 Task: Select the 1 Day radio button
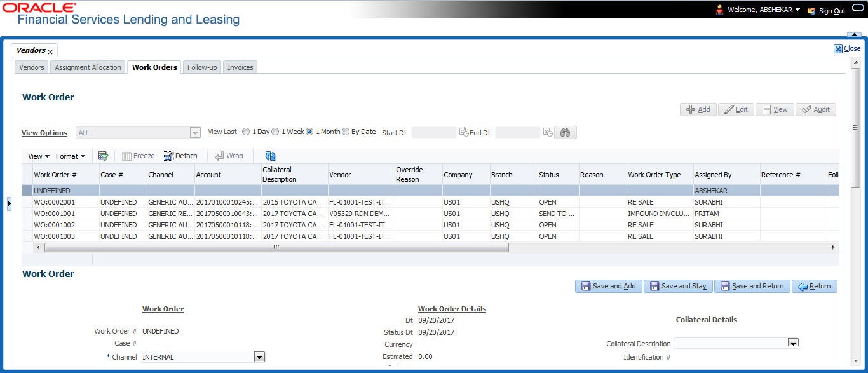[246, 132]
